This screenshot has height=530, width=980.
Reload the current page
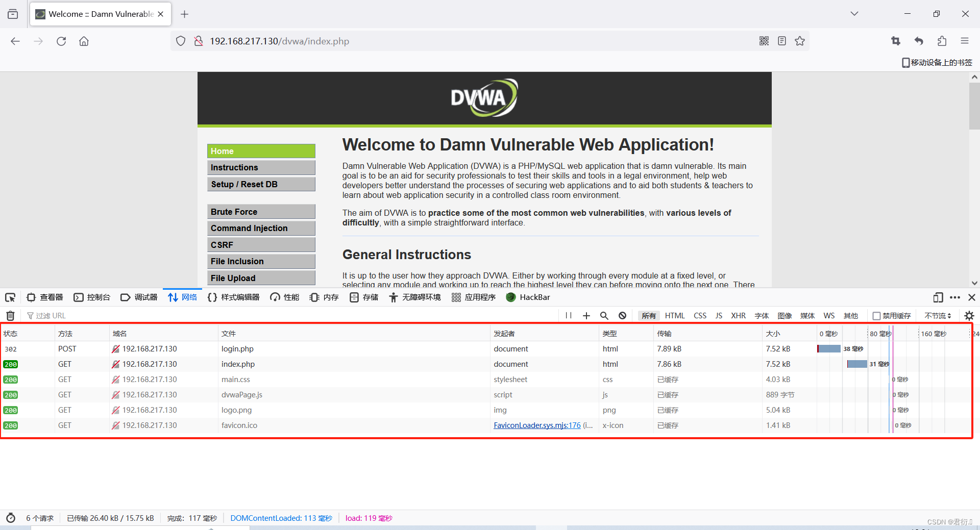coord(61,41)
